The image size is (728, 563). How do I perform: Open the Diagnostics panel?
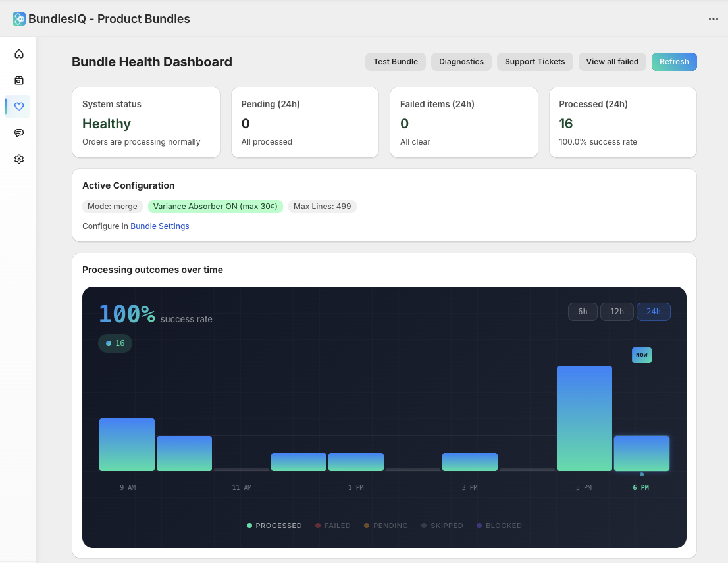[x=461, y=61]
